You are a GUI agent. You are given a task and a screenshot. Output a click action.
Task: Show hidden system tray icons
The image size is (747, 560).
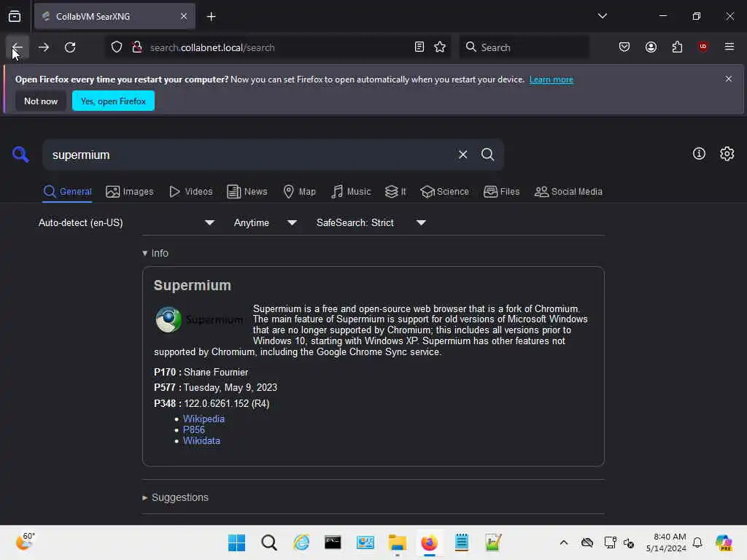(x=564, y=542)
